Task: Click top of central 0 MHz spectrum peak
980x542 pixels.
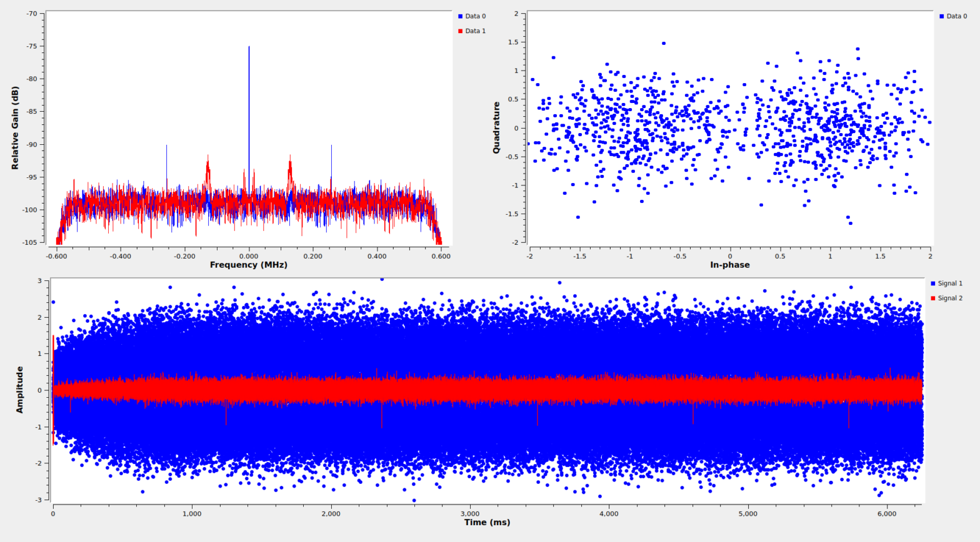Action: [x=249, y=47]
